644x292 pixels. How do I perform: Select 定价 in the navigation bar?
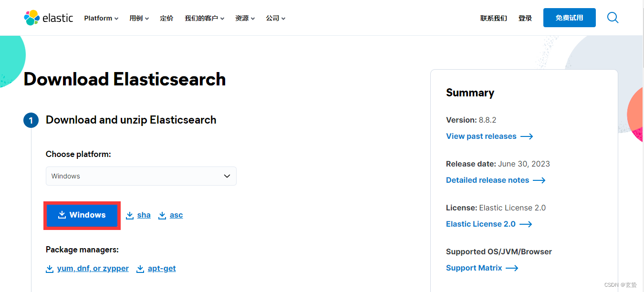point(166,18)
